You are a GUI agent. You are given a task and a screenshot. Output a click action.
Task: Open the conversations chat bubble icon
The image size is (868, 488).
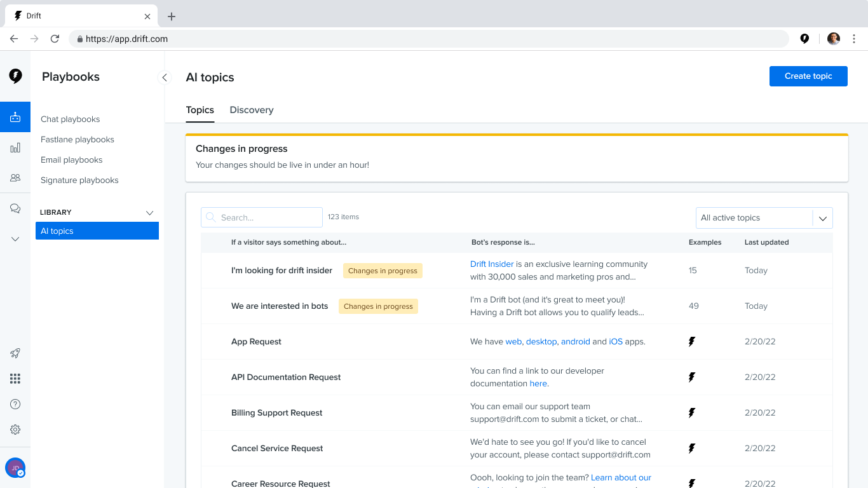point(15,208)
